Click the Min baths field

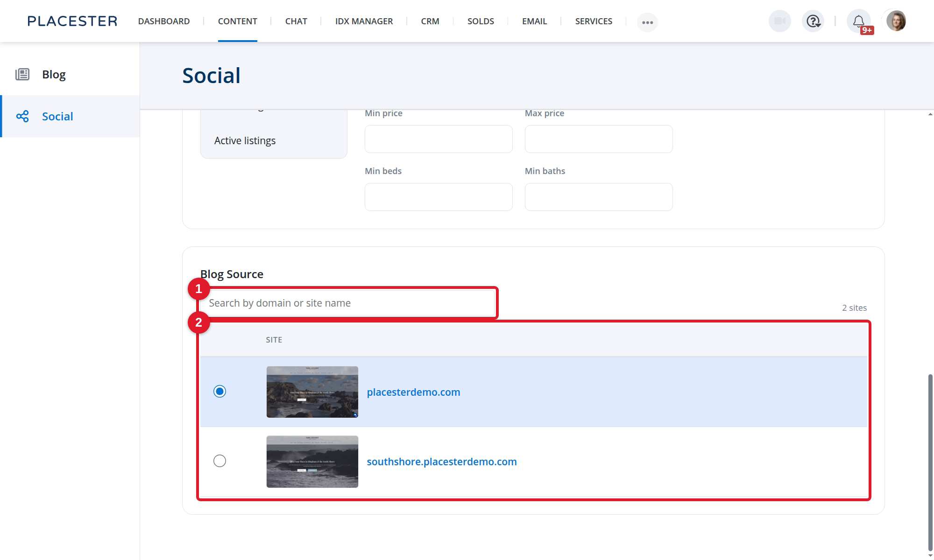599,197
